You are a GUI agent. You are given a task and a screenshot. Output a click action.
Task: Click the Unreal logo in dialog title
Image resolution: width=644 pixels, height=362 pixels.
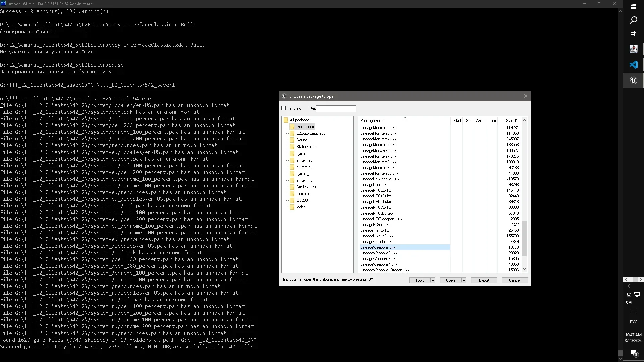click(284, 96)
